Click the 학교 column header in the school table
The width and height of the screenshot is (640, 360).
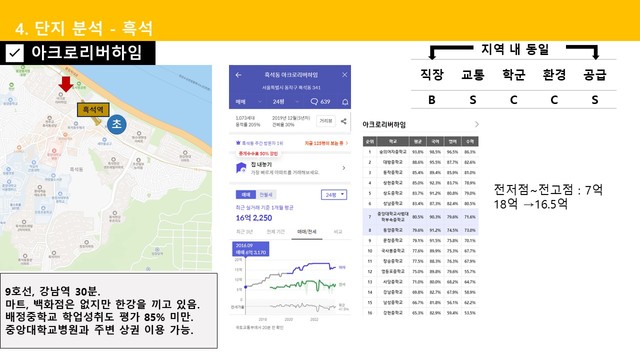393,141
